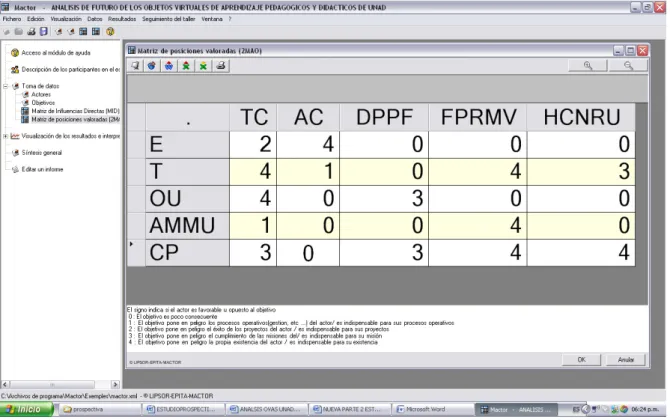
Task: Select Objetivos in the tree
Action: (x=43, y=103)
